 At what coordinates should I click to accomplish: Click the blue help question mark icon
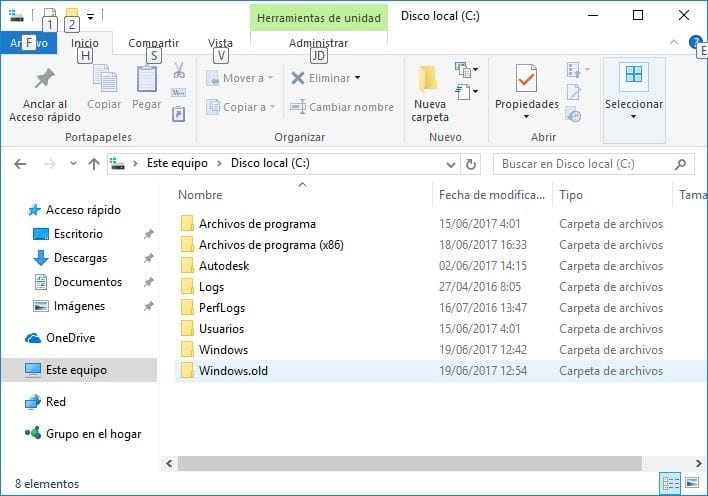tap(694, 42)
